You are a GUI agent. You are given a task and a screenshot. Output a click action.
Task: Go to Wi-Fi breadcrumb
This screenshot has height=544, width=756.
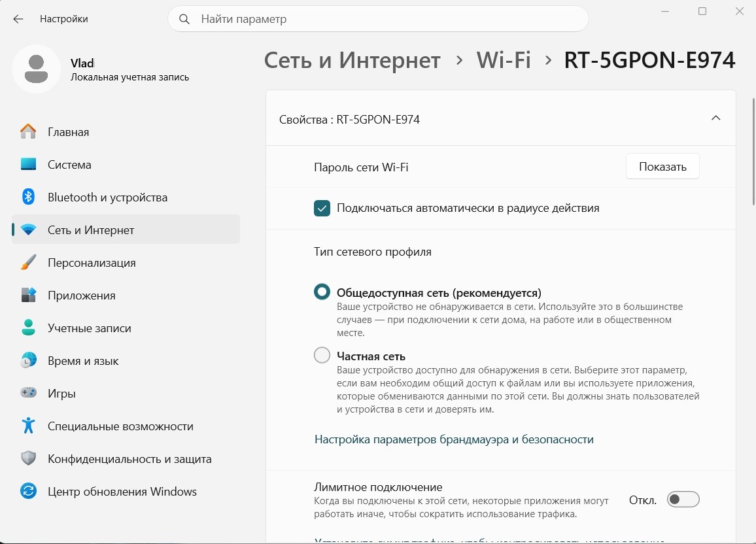tap(504, 60)
